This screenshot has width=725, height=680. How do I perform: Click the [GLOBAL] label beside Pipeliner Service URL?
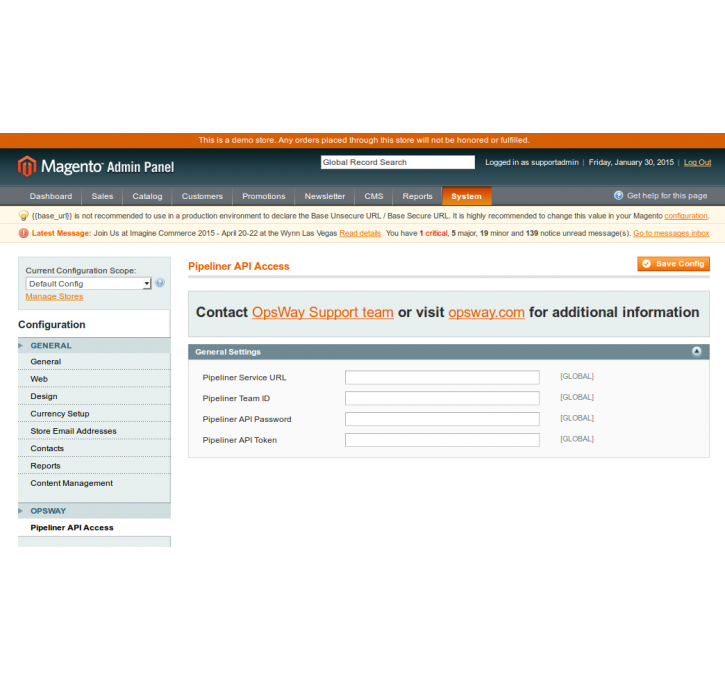(x=577, y=376)
